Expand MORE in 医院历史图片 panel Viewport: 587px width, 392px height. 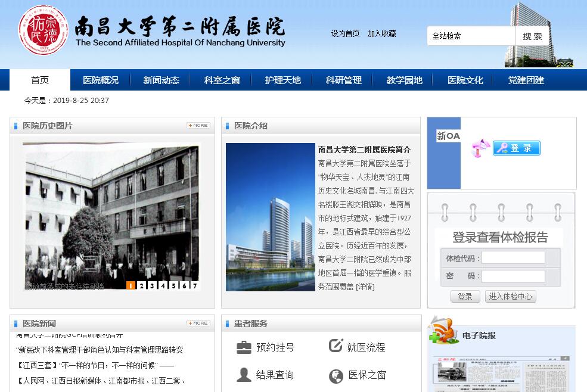tap(198, 126)
